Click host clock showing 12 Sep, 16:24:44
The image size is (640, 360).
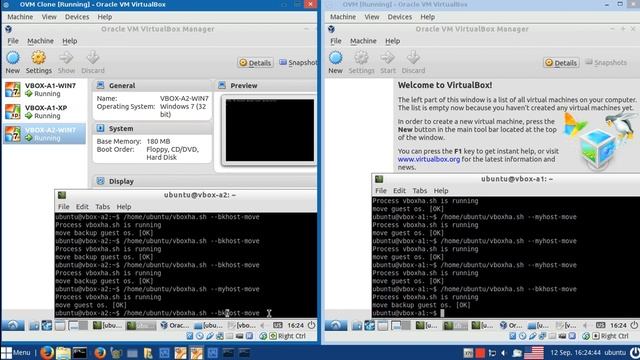coord(576,352)
